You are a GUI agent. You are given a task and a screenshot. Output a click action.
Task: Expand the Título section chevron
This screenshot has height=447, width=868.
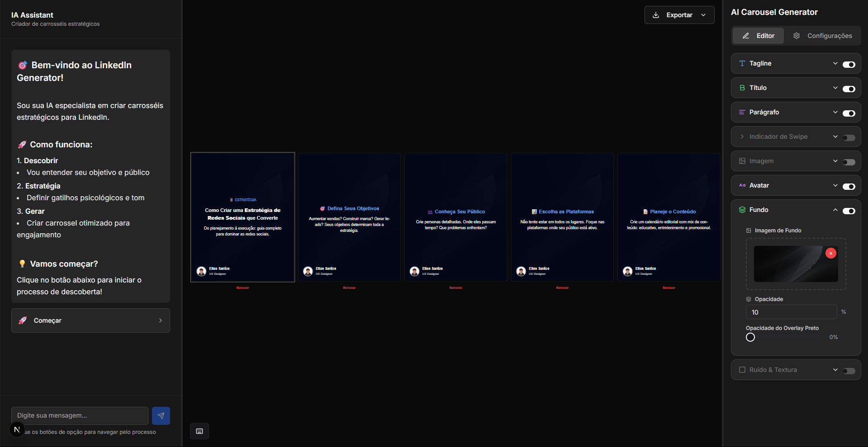[835, 88]
